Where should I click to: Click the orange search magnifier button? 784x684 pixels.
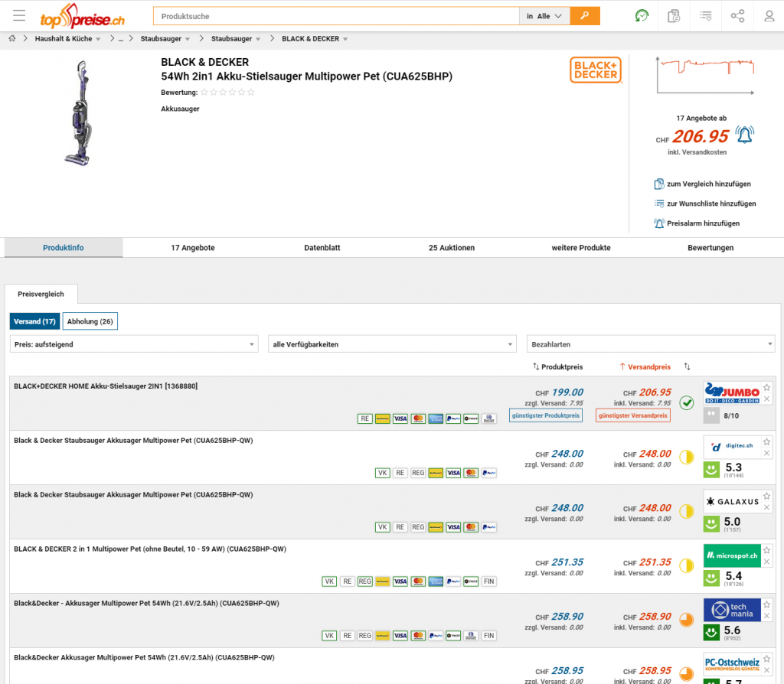[x=585, y=16]
